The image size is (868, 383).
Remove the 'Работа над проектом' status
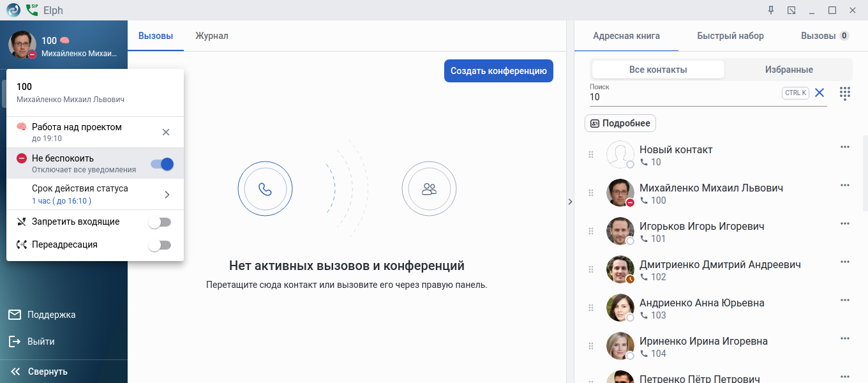(166, 132)
